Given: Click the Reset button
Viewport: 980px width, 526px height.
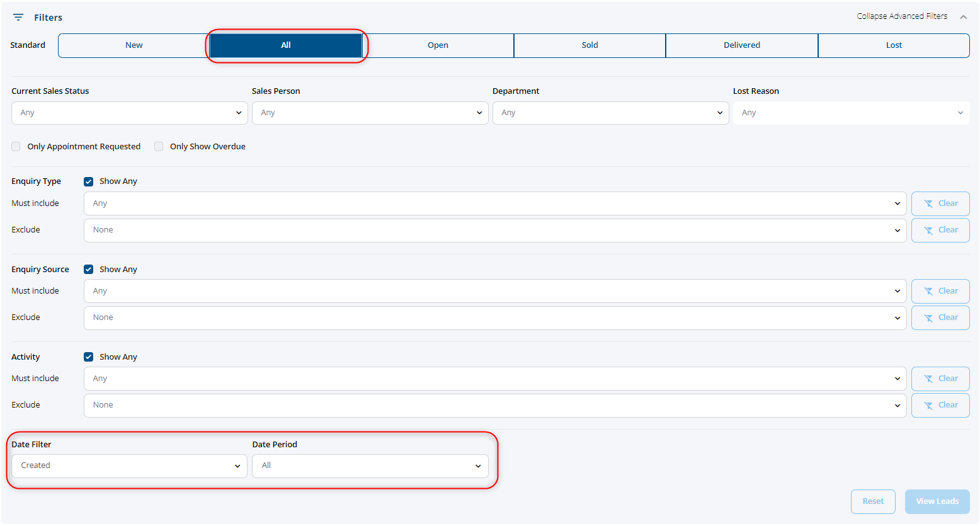Looking at the screenshot, I should [x=873, y=501].
